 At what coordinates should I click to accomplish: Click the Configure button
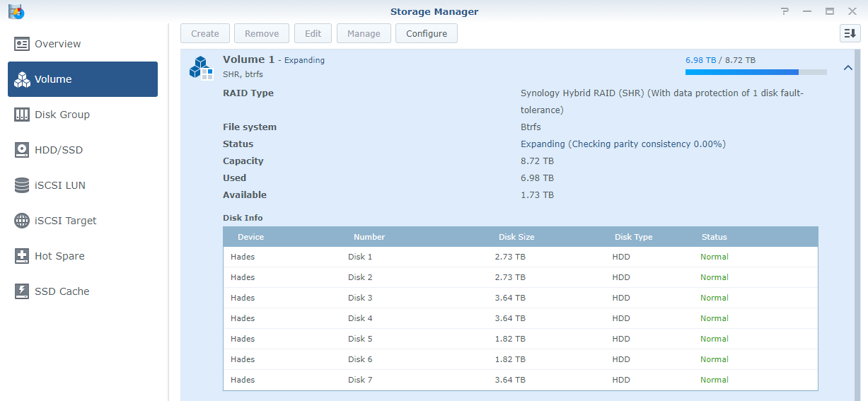click(427, 33)
